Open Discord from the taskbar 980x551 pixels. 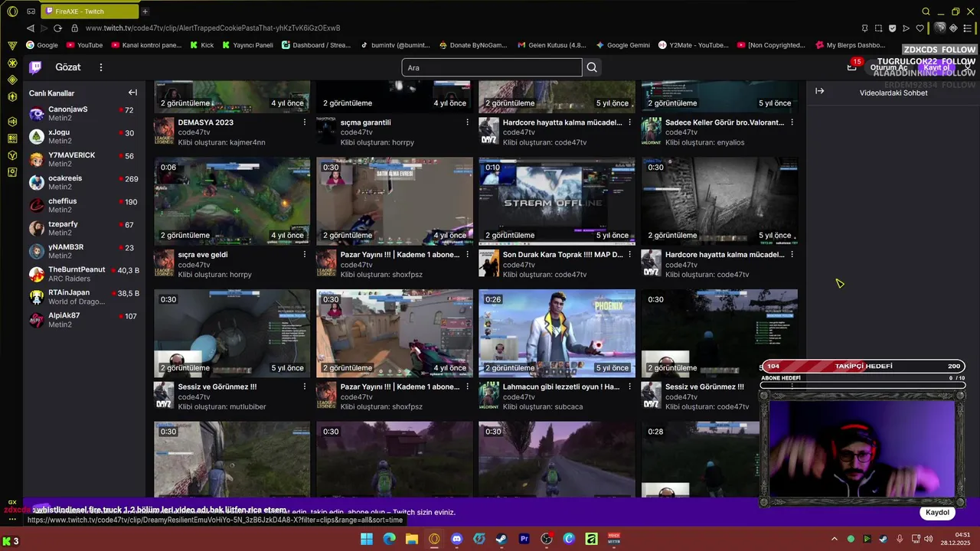coord(457,540)
